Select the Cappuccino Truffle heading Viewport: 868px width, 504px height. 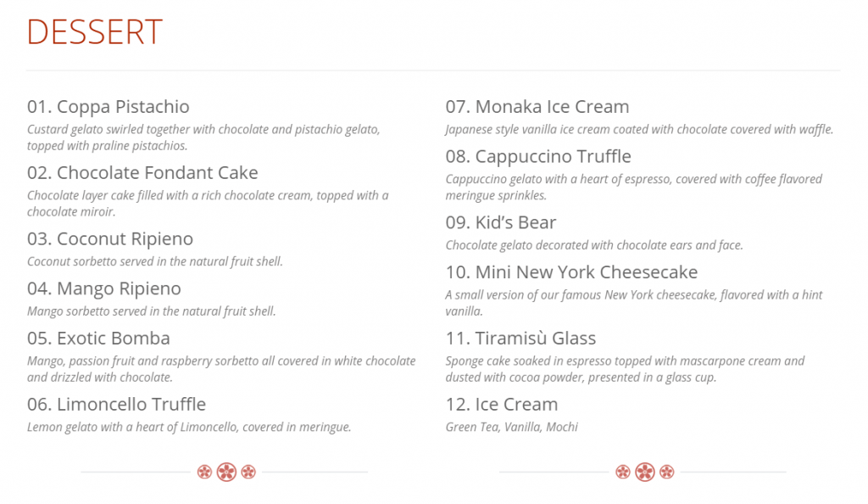[538, 156]
